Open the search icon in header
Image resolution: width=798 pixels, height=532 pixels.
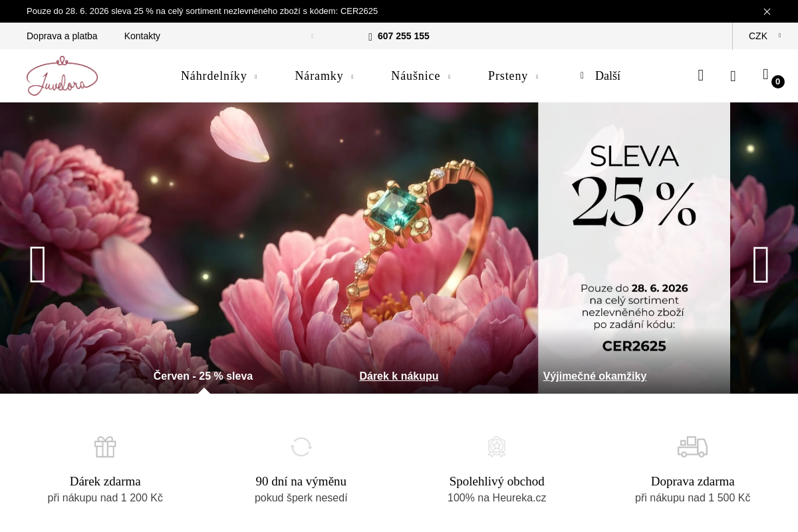[x=701, y=75]
